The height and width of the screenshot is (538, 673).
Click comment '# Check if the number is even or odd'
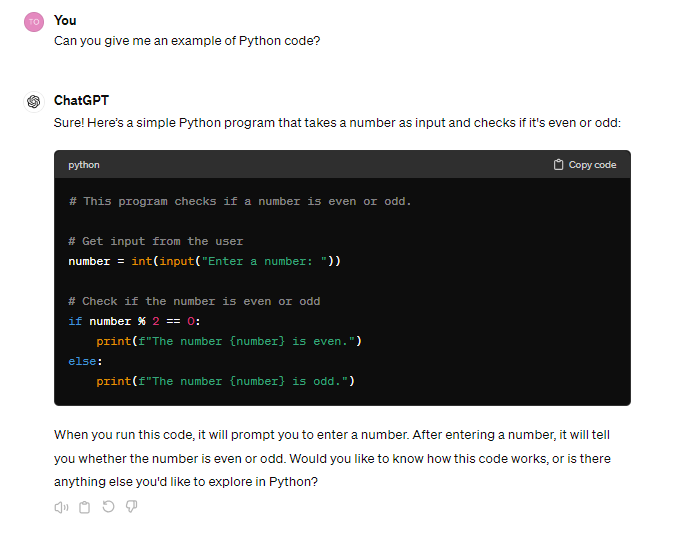coord(194,301)
